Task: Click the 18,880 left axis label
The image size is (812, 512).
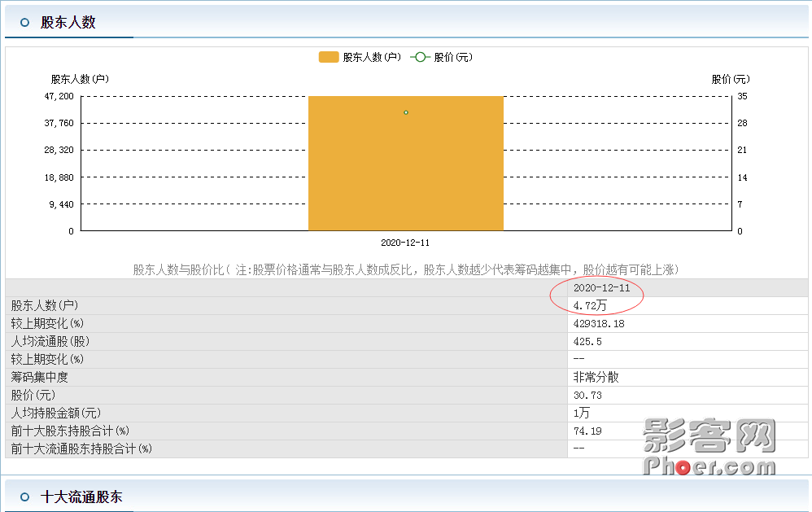Action: [x=59, y=177]
